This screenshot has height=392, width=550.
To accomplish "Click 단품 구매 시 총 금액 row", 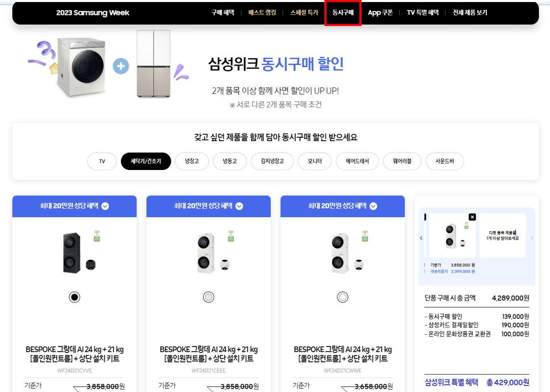I will click(477, 298).
